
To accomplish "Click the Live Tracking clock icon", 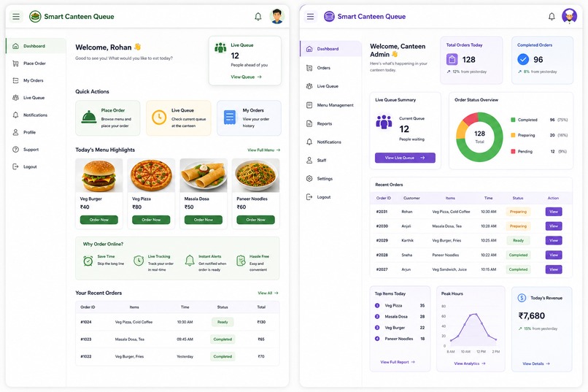I will click(139, 261).
